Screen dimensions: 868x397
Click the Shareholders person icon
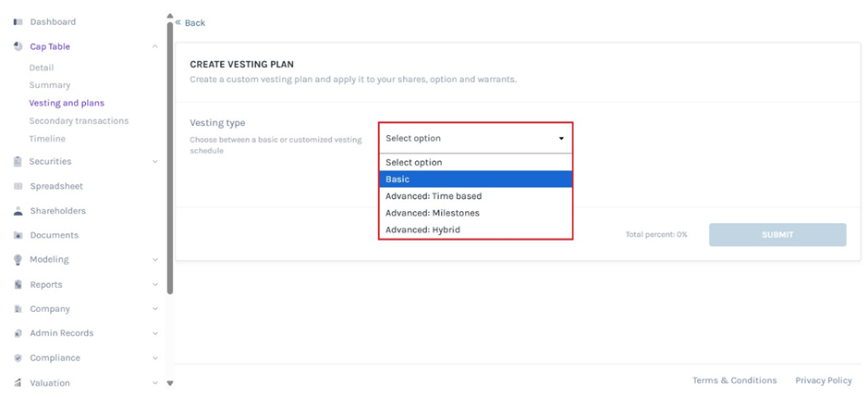pyautogui.click(x=18, y=211)
